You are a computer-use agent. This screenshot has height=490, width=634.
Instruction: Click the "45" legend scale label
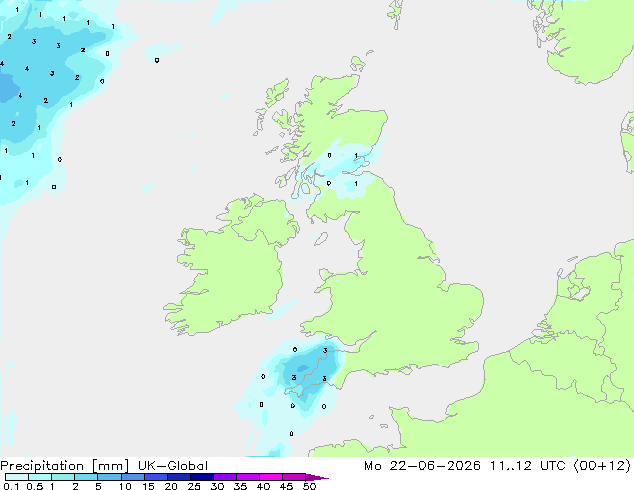click(286, 486)
